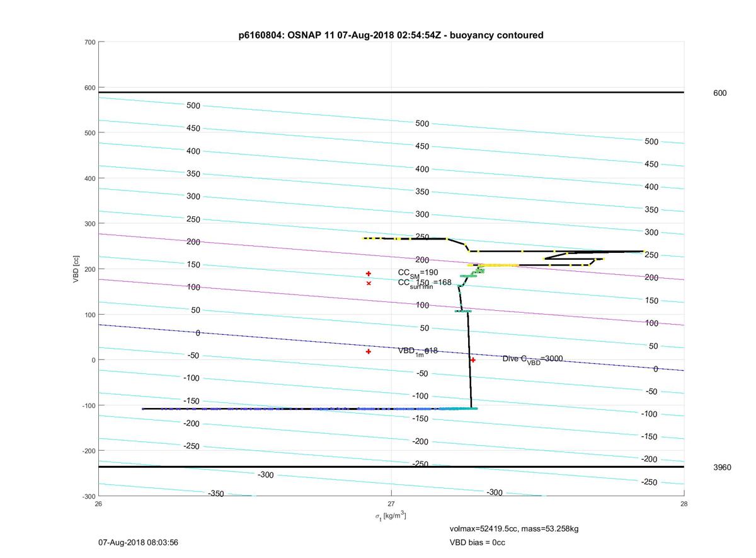Click the x-axis tick label '28'
This screenshot has width=756, height=558.
point(684,504)
